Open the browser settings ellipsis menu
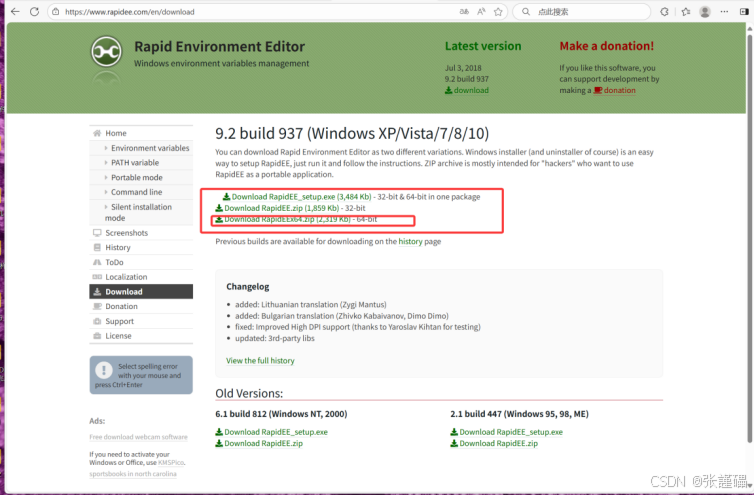The image size is (754, 495). (724, 12)
